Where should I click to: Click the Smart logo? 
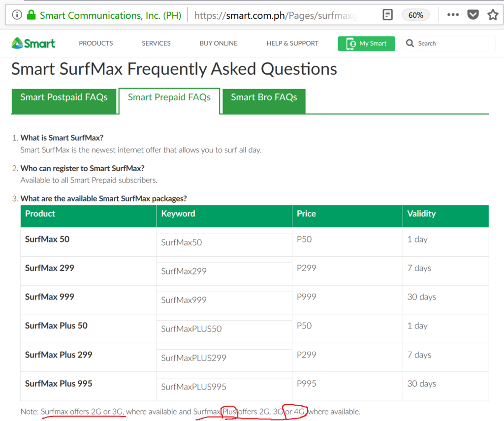(x=32, y=43)
